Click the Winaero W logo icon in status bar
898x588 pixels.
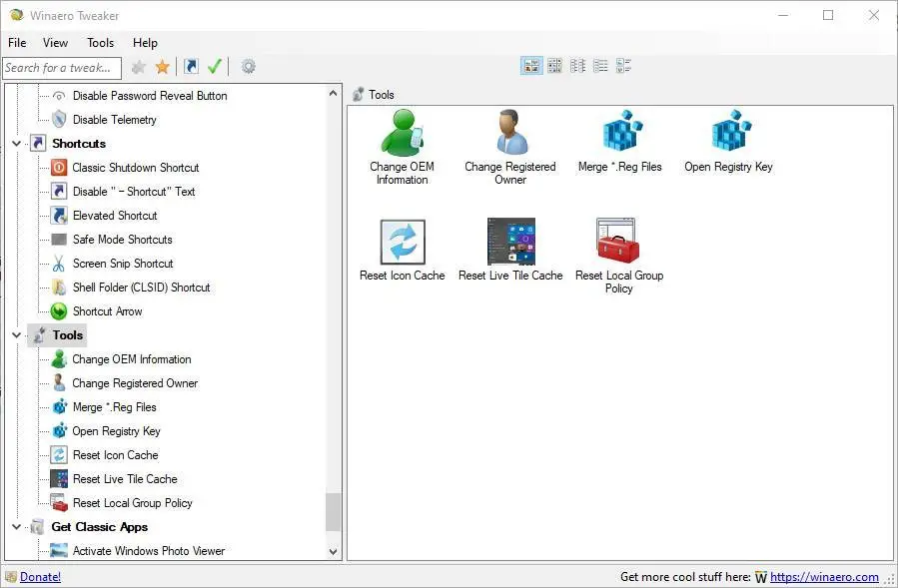pyautogui.click(x=760, y=577)
